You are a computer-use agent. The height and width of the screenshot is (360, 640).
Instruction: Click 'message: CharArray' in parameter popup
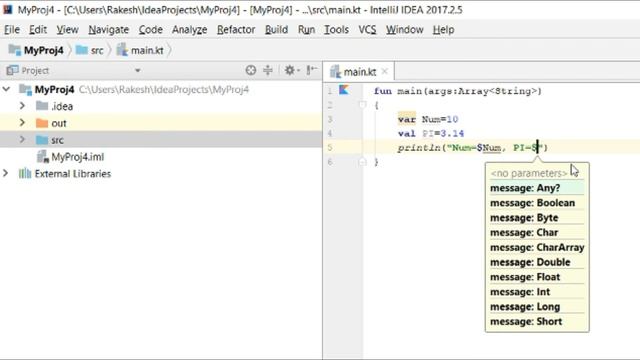point(537,247)
